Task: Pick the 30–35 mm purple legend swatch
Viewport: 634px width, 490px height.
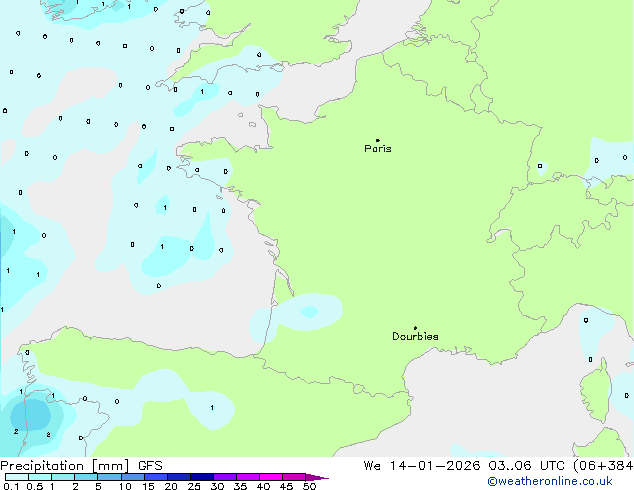Action: tap(224, 477)
